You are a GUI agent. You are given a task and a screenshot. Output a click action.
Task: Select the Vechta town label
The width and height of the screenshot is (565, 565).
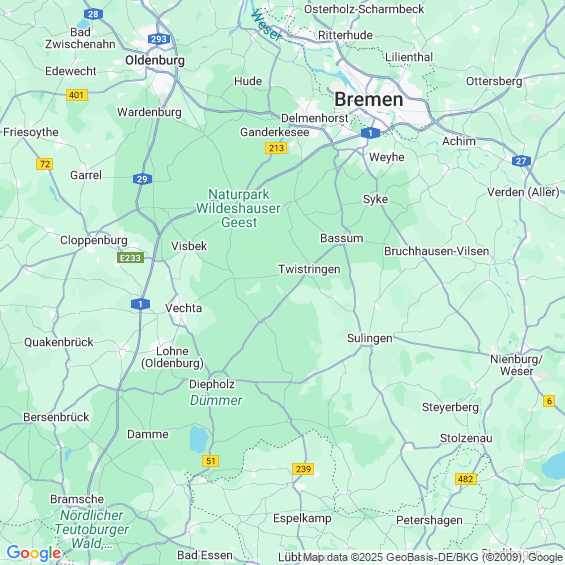pyautogui.click(x=184, y=308)
